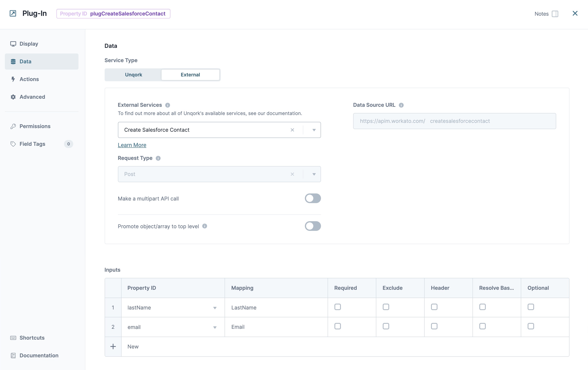Expand the email Property ID dropdown
Image resolution: width=588 pixels, height=370 pixels.
click(x=215, y=328)
